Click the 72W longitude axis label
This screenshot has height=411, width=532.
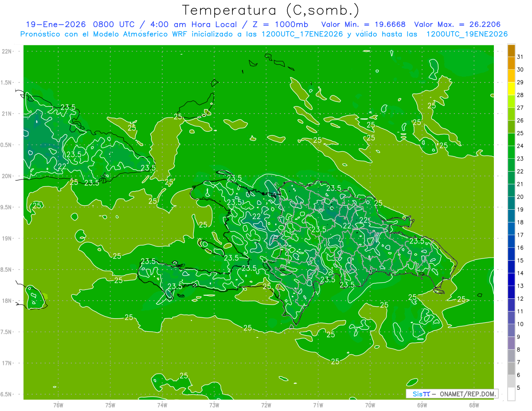[266, 405]
